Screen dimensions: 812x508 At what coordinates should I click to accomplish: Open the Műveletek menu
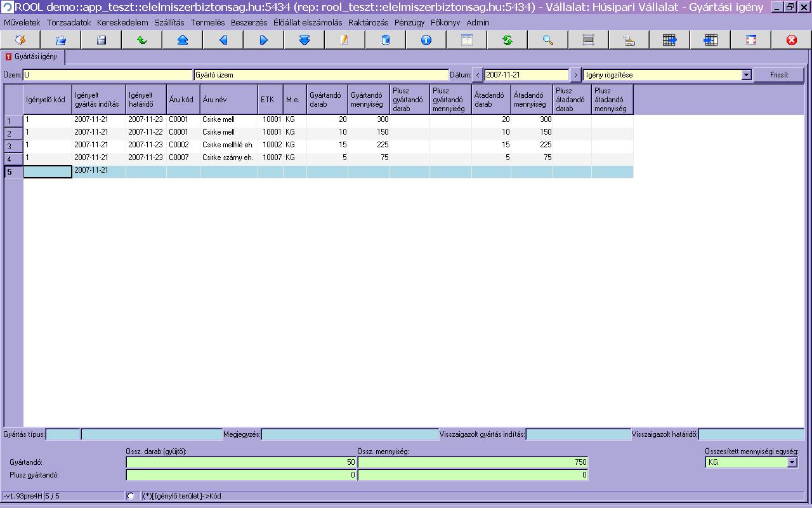[x=22, y=22]
